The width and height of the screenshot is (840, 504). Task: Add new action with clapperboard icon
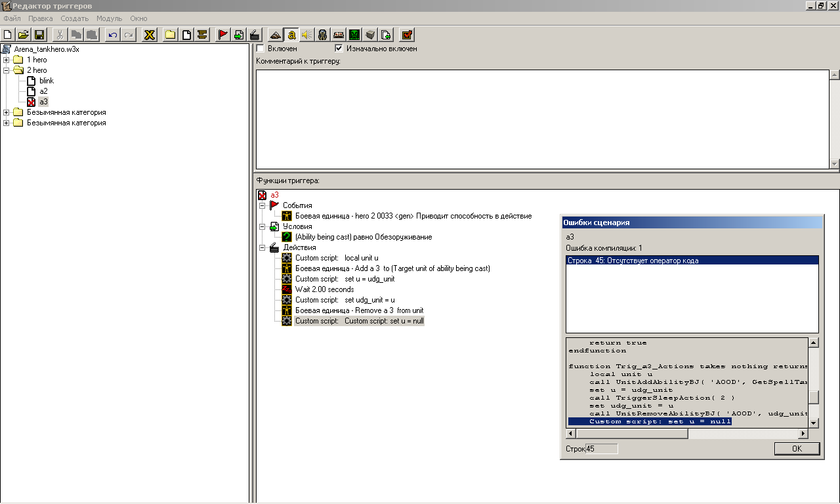255,35
